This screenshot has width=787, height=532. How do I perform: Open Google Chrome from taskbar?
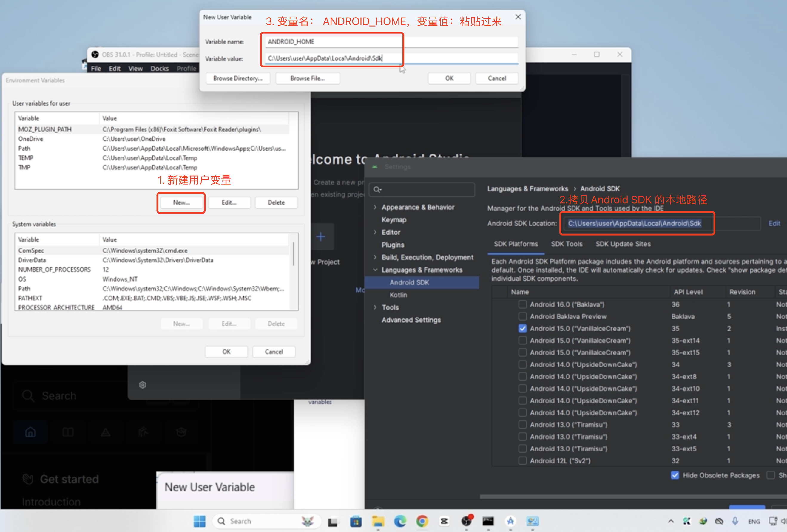tap(422, 521)
